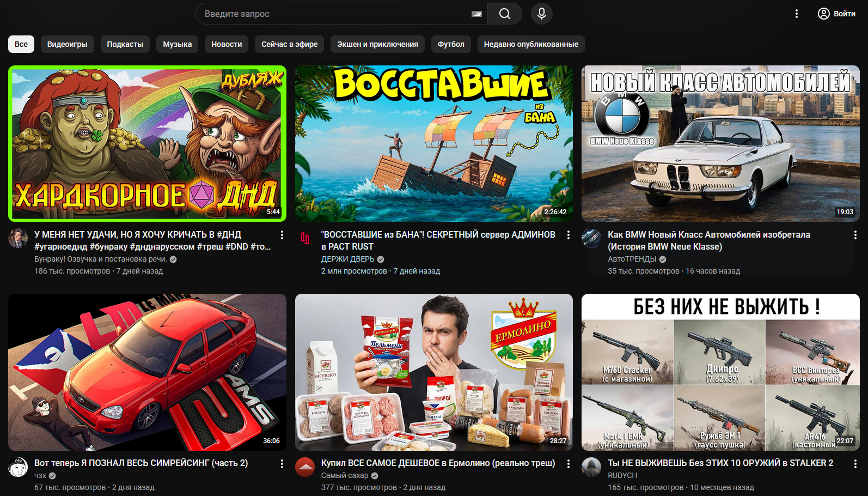This screenshot has height=496, width=868.
Task: Click the RUDYCH channel avatar
Action: click(591, 468)
